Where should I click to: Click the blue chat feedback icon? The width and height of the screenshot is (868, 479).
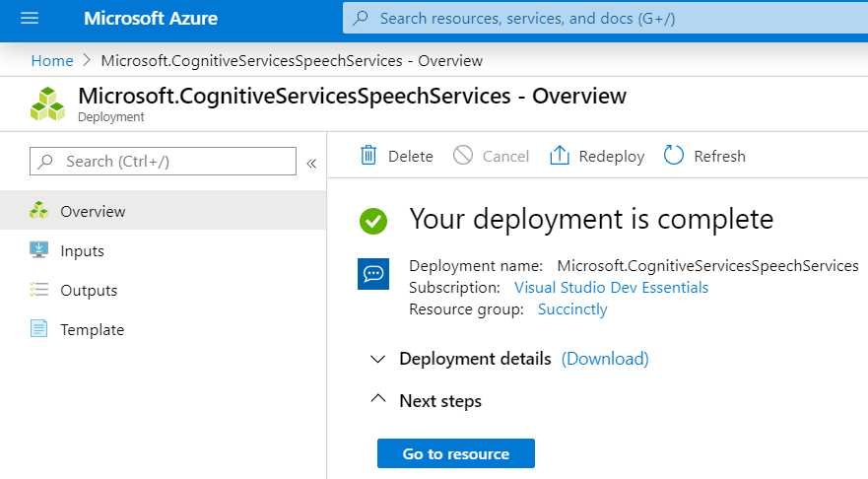point(373,274)
